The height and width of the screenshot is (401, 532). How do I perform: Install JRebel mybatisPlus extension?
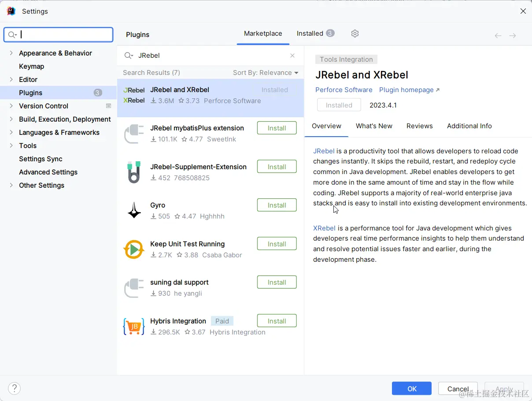(x=277, y=128)
